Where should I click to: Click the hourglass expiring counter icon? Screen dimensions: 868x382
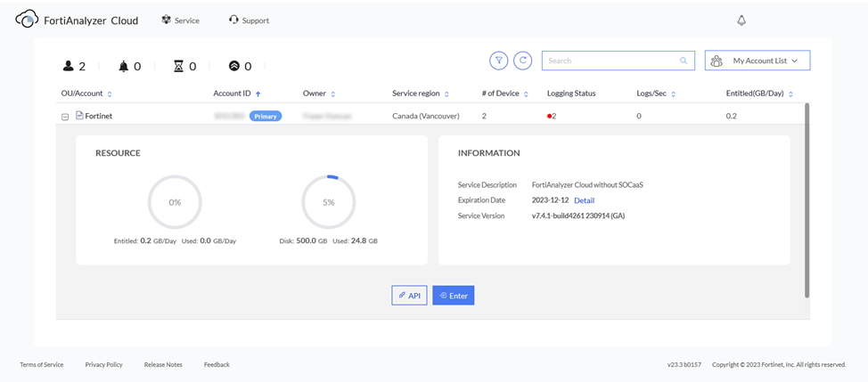[x=178, y=66]
